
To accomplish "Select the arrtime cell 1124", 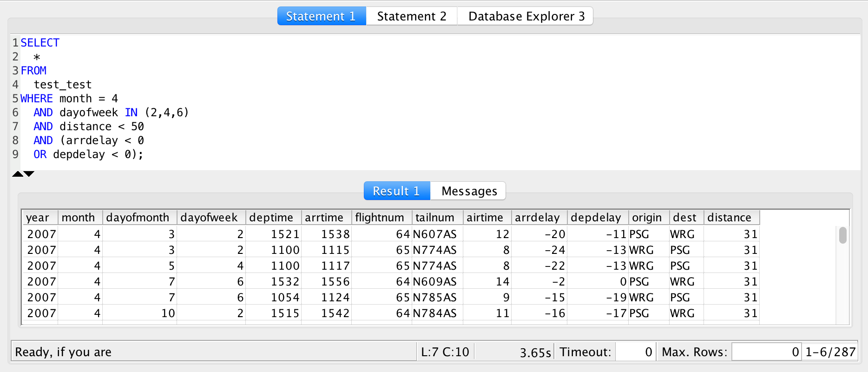I will click(326, 297).
